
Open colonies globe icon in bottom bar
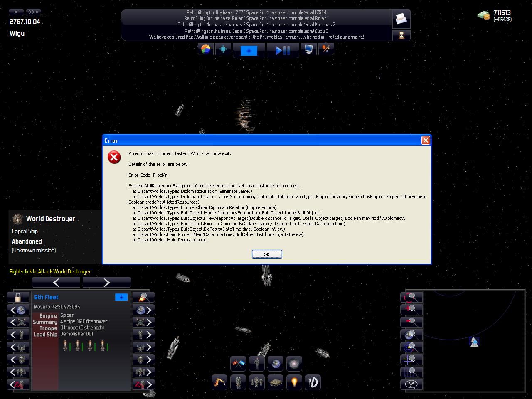click(276, 364)
